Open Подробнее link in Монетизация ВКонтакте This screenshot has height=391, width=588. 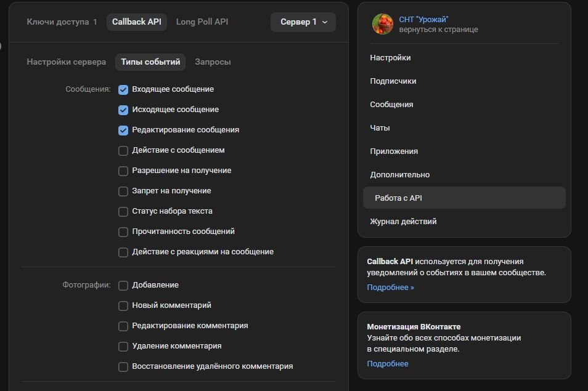[x=387, y=364]
